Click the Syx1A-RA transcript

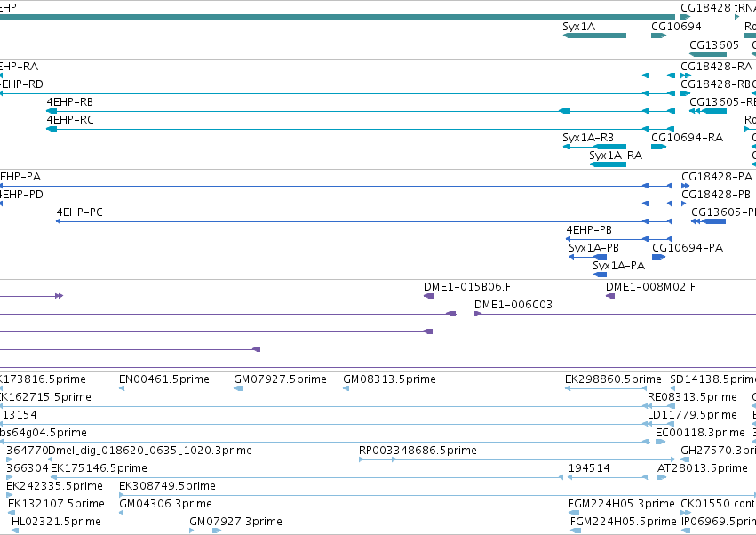tap(608, 164)
